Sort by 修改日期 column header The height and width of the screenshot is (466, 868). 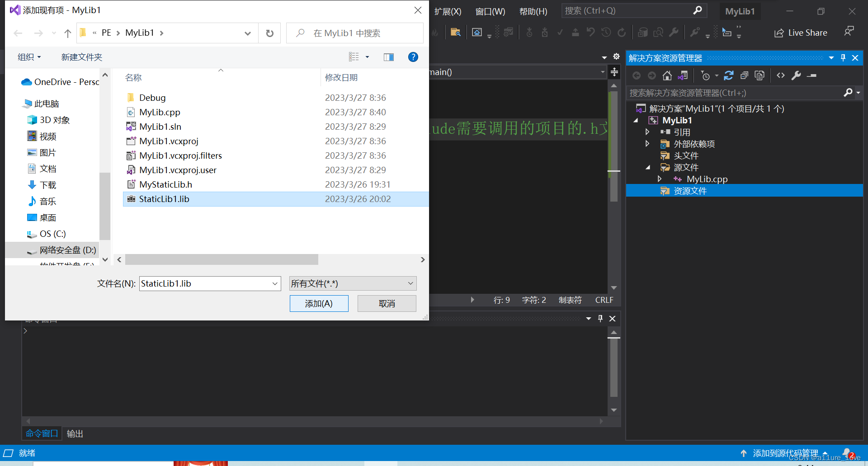click(341, 78)
